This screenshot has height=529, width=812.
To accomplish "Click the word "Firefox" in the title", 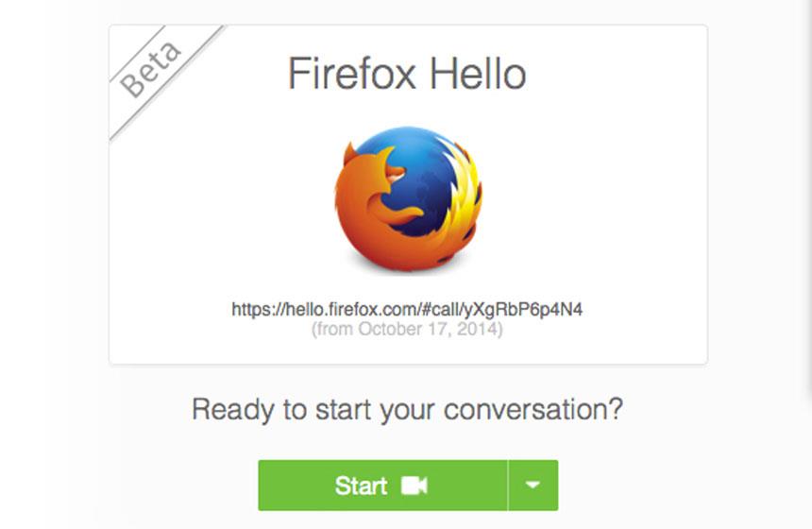I will click(352, 74).
